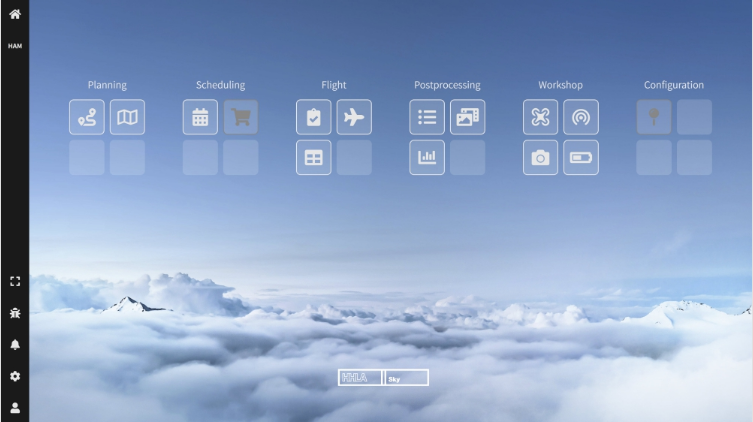The height and width of the screenshot is (422, 753).
Task: Open the camera icon under Workshop
Action: coord(540,157)
